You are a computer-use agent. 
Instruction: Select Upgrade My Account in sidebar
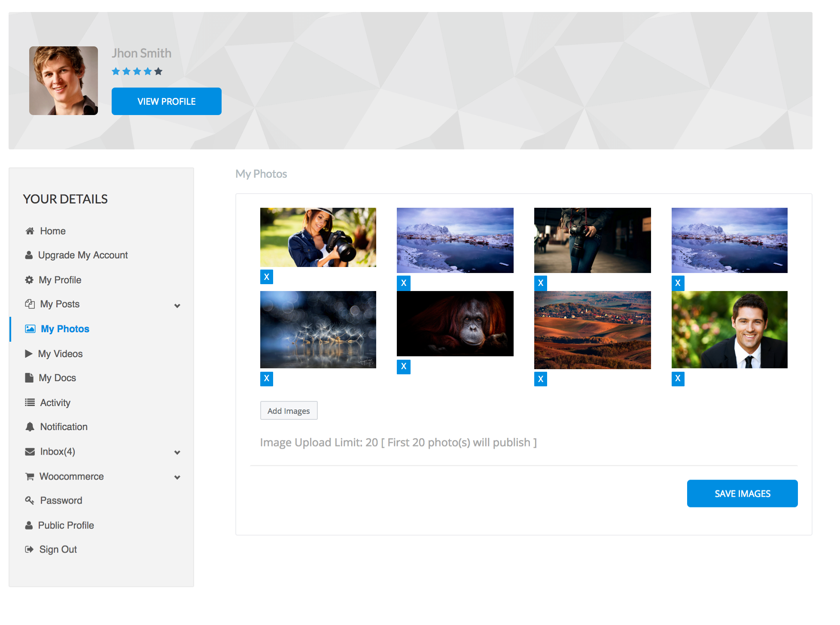click(83, 255)
